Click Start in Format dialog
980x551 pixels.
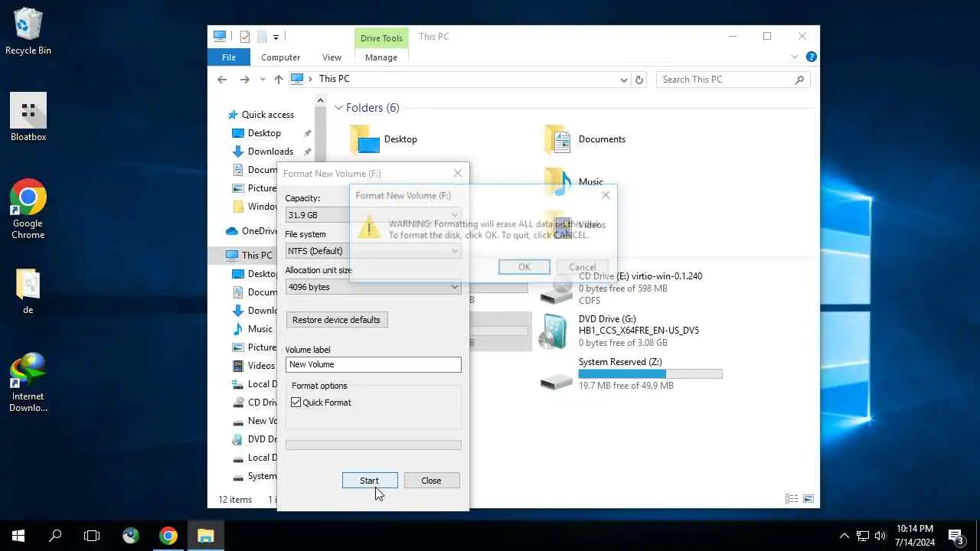(x=370, y=481)
